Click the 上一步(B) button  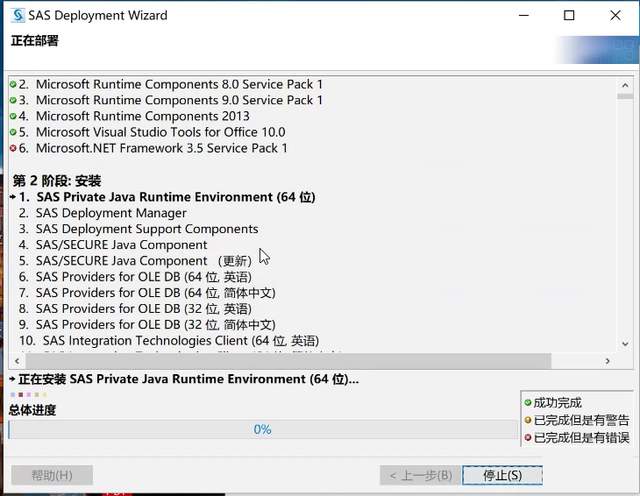420,476
